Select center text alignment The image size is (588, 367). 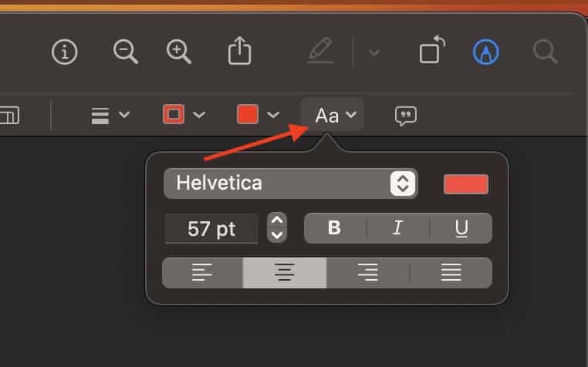coord(285,272)
